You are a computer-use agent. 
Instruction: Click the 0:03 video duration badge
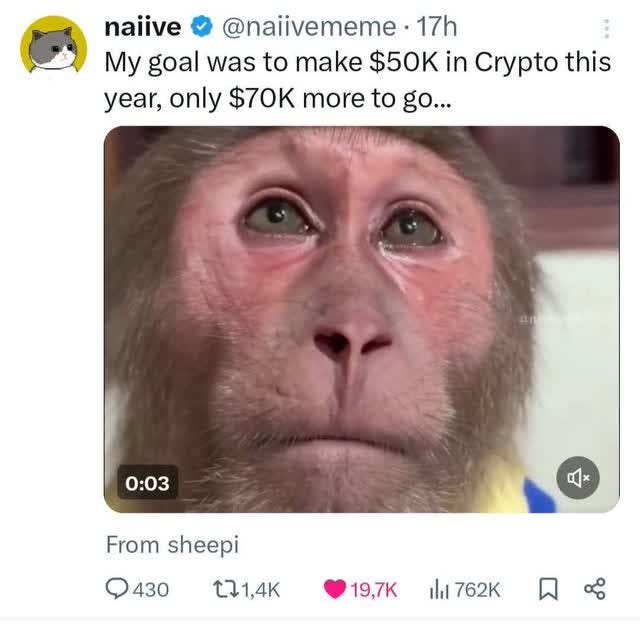click(x=147, y=483)
